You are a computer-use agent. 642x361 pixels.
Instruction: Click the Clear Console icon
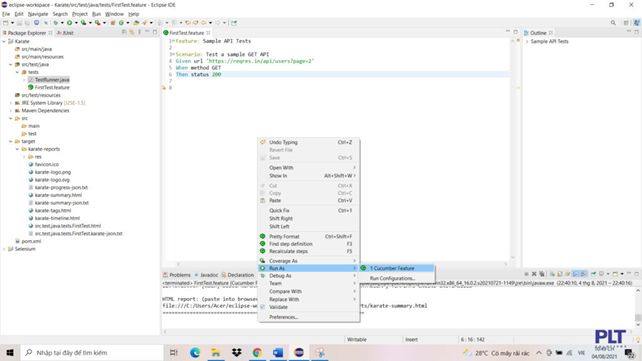pos(552,274)
